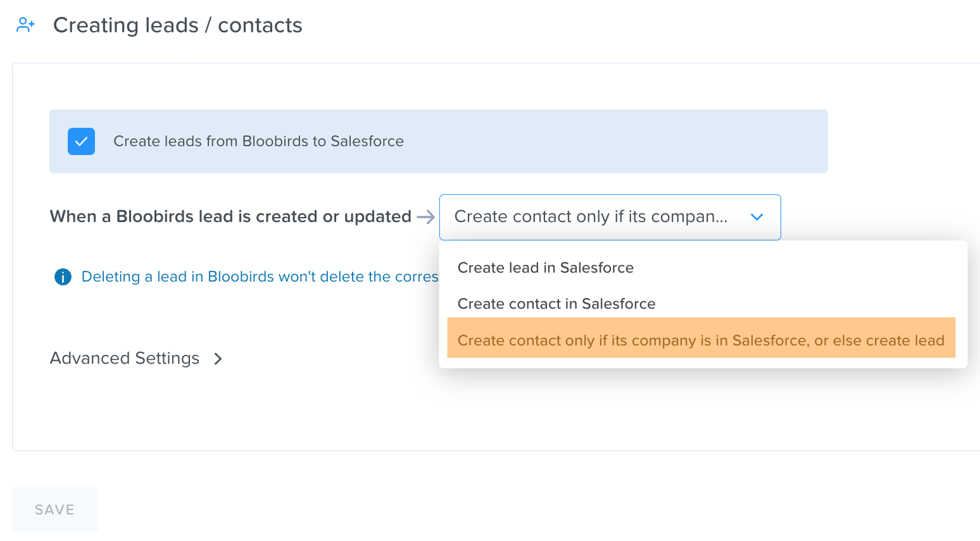Click the 'Creating leads / contacts' heading
Image resolution: width=980 pixels, height=541 pixels.
(x=178, y=25)
